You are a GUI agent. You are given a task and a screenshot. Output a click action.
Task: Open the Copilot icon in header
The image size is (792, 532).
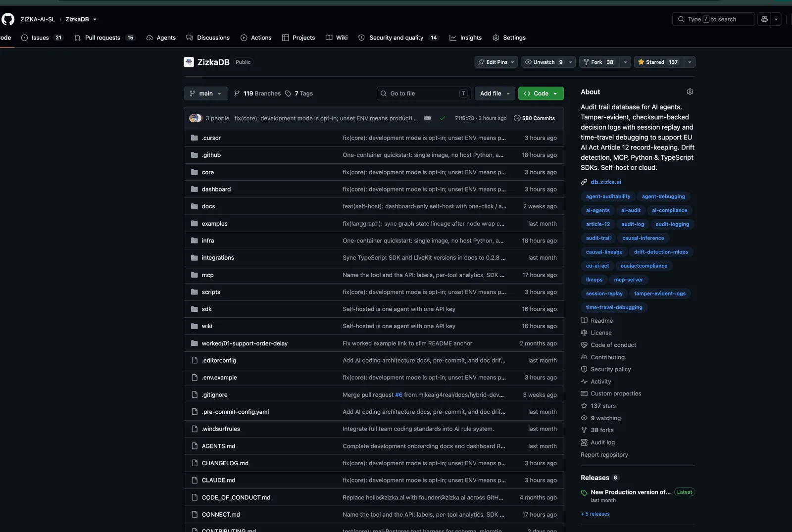(764, 19)
